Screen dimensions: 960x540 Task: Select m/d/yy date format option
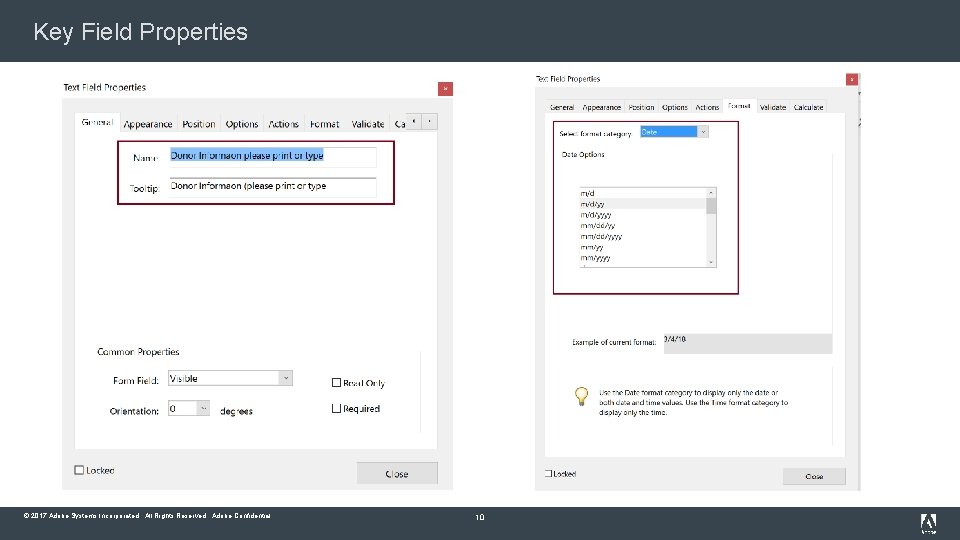click(643, 204)
